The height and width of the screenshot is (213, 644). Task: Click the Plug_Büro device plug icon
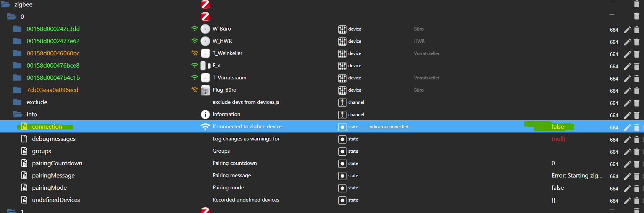tap(205, 90)
